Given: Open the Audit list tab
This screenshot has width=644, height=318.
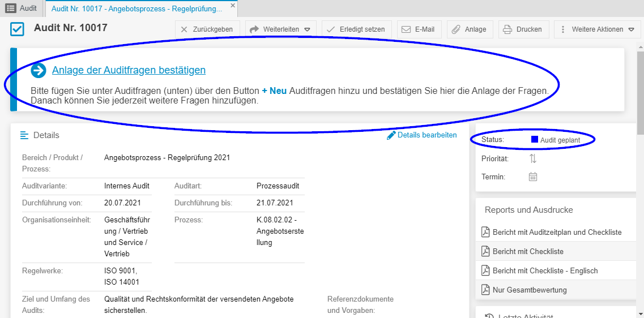Looking at the screenshot, I should pyautogui.click(x=21, y=8).
